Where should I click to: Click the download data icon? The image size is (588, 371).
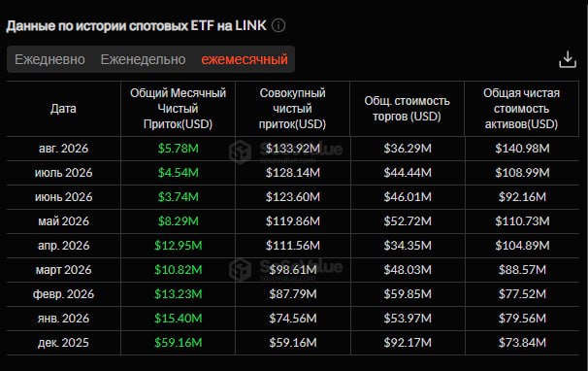568,59
